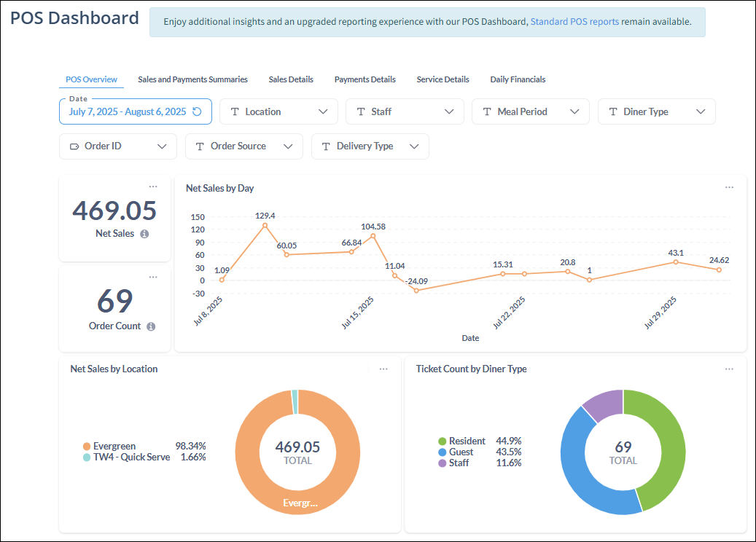Open the ellipsis menu on Net Sales by Day
The image size is (756, 542).
tap(730, 187)
